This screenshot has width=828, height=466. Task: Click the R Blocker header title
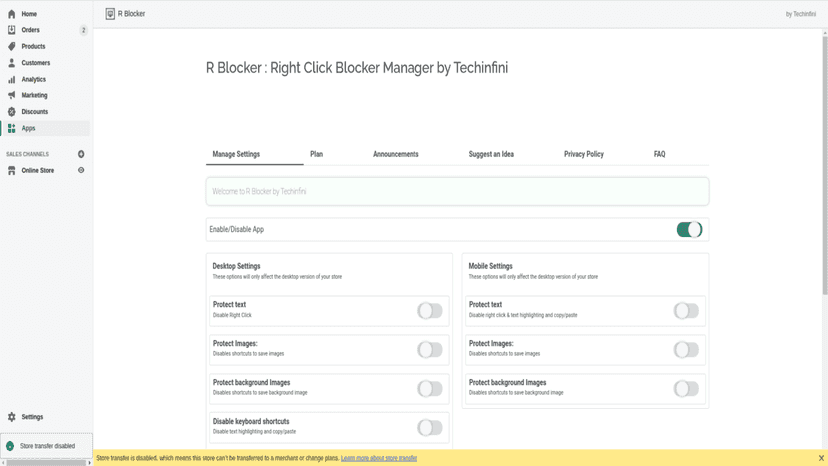pos(131,14)
